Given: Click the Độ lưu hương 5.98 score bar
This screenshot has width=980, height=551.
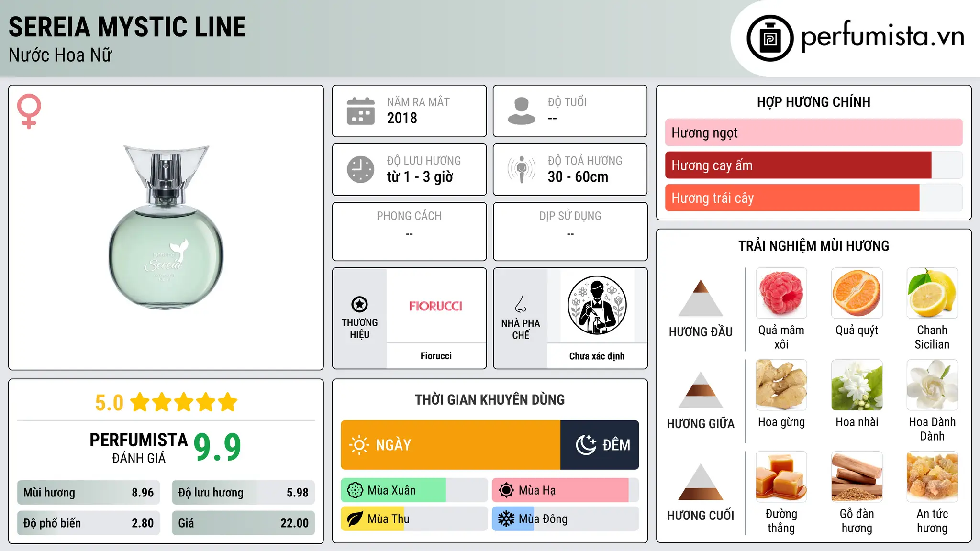Looking at the screenshot, I should tap(243, 492).
